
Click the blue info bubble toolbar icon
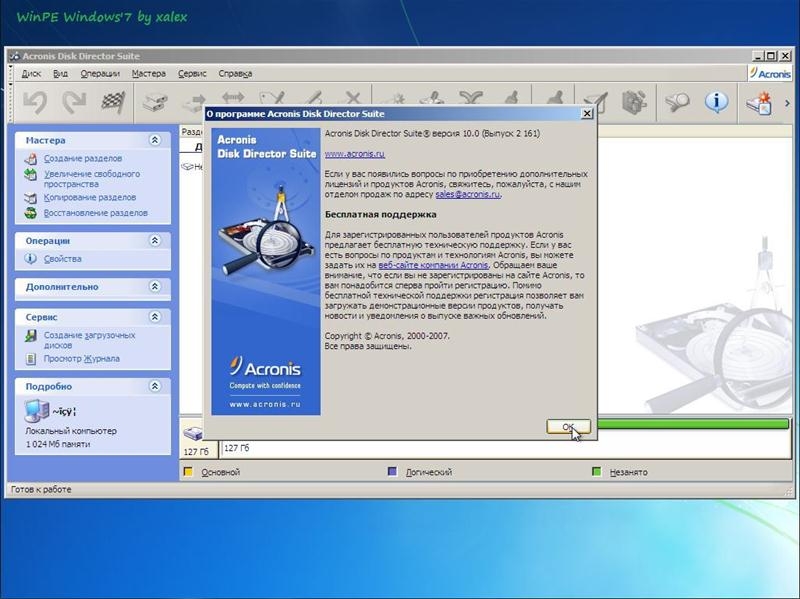[716, 102]
